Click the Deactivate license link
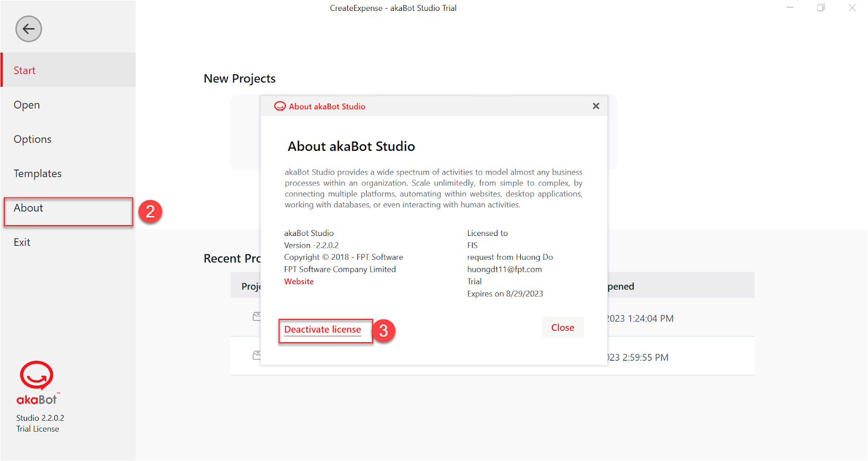 click(322, 330)
